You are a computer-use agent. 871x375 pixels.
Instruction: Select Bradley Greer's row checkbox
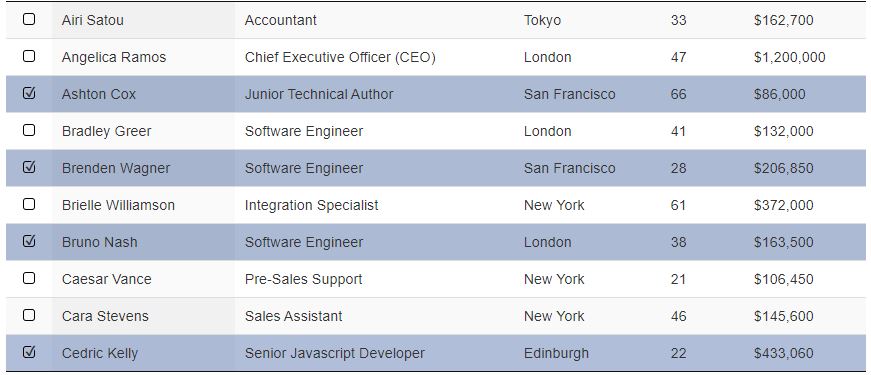[29, 130]
